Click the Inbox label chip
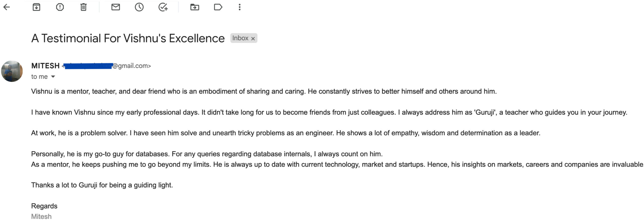 coord(240,38)
